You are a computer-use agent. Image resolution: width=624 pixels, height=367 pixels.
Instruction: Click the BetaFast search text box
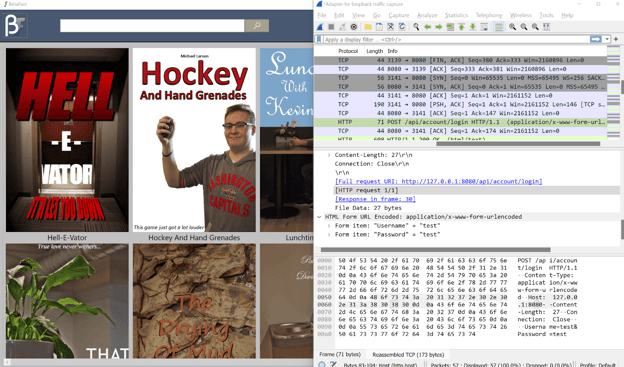pyautogui.click(x=152, y=26)
